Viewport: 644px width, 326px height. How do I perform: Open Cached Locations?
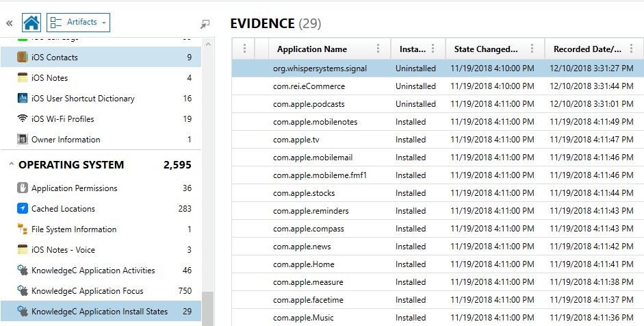[101, 209]
